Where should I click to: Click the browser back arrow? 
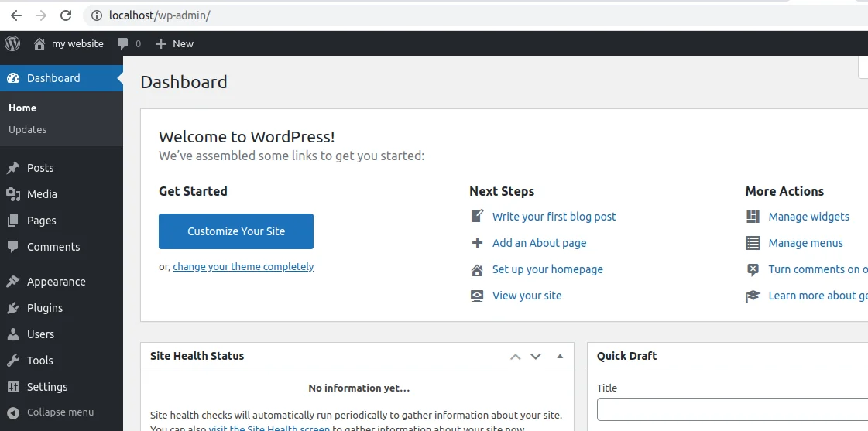(x=16, y=15)
